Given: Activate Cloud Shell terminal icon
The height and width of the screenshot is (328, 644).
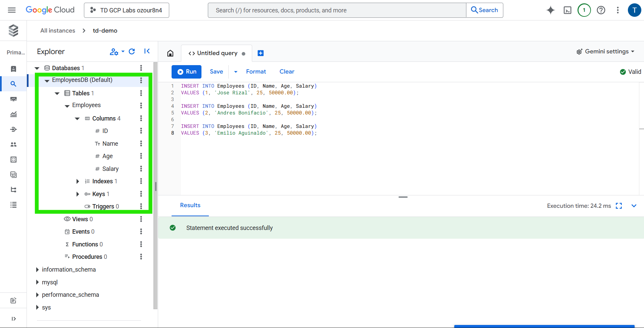Looking at the screenshot, I should [x=567, y=10].
